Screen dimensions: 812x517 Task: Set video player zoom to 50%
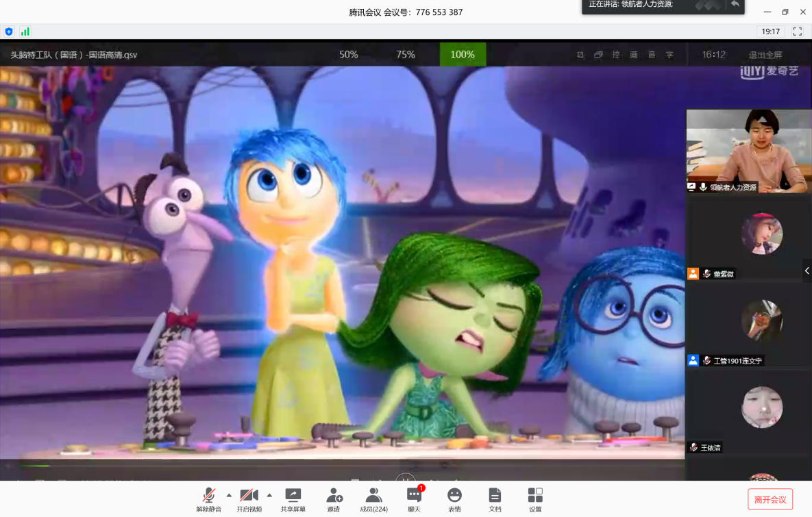coord(349,54)
